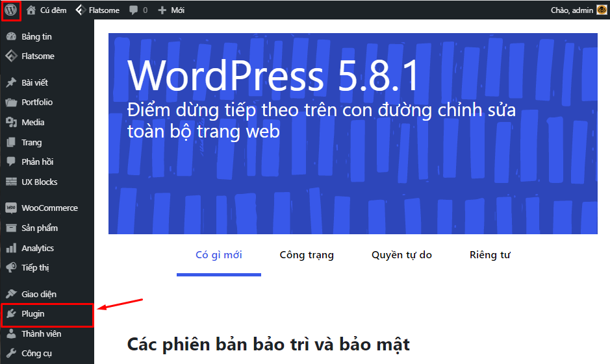Open Phản hồi comments menu
The width and height of the screenshot is (610, 364).
(x=37, y=162)
